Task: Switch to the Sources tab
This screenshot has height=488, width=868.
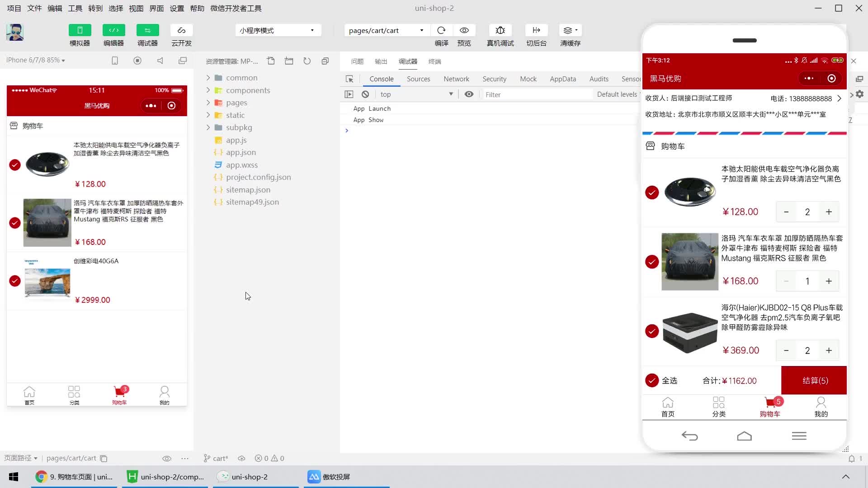Action: pos(418,79)
